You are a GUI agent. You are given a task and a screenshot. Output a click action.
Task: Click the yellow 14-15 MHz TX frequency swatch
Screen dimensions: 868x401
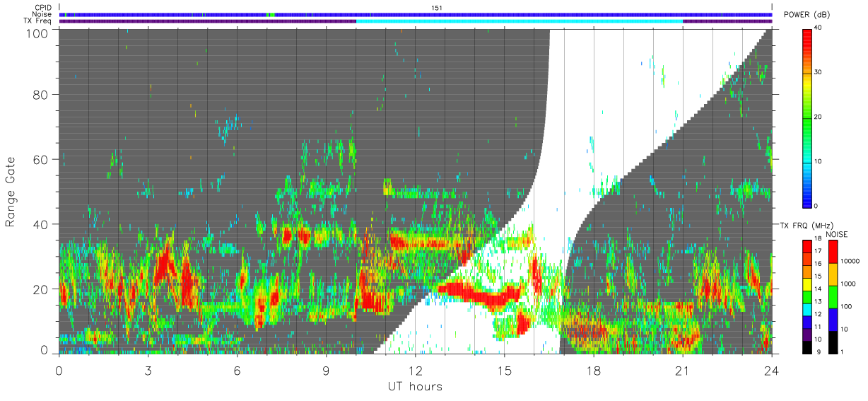point(807,284)
